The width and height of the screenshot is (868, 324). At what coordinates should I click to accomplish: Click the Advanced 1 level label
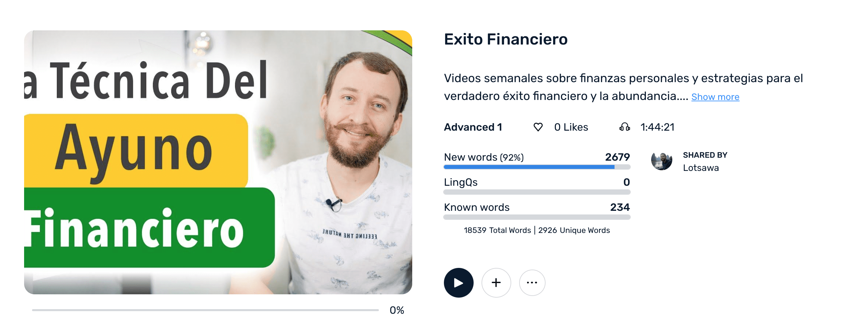coord(473,127)
